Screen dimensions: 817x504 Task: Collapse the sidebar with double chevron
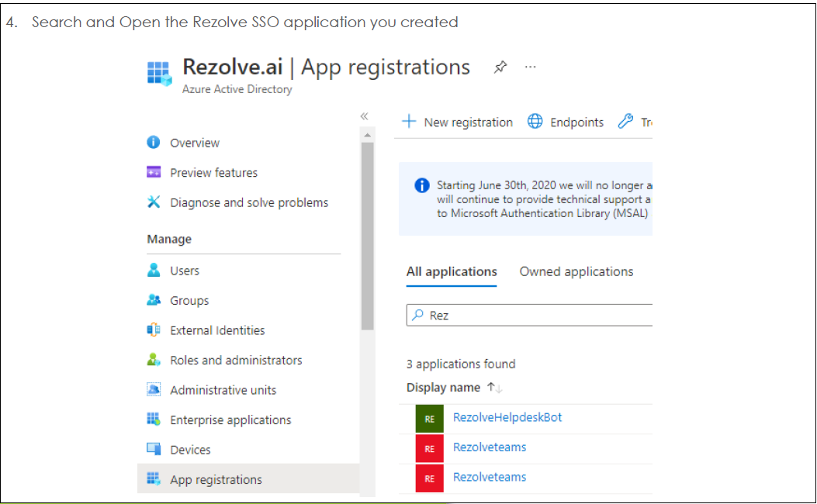pos(364,116)
